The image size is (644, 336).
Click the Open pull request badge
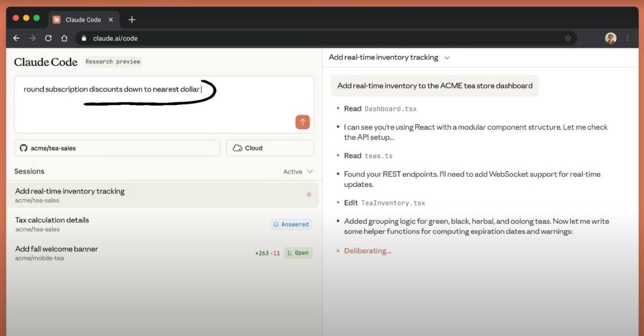tap(298, 253)
